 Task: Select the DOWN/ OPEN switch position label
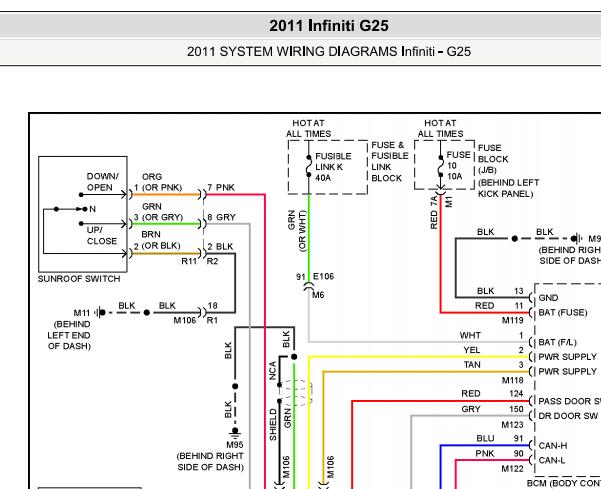pyautogui.click(x=102, y=182)
